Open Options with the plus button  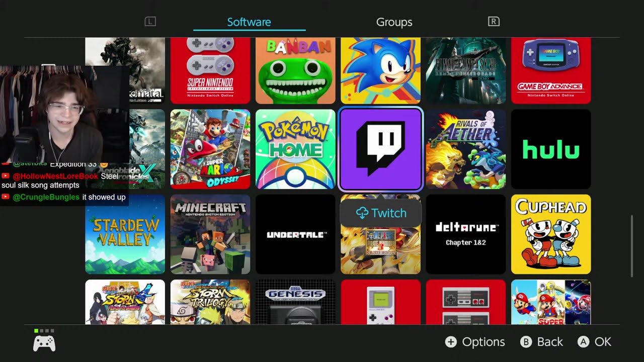click(x=475, y=342)
